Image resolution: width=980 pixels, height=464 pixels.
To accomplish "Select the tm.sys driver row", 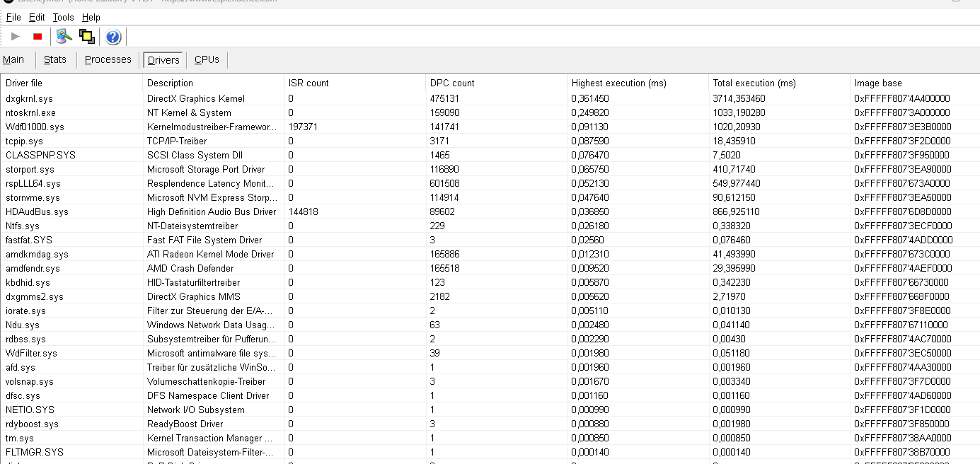I will pos(490,438).
